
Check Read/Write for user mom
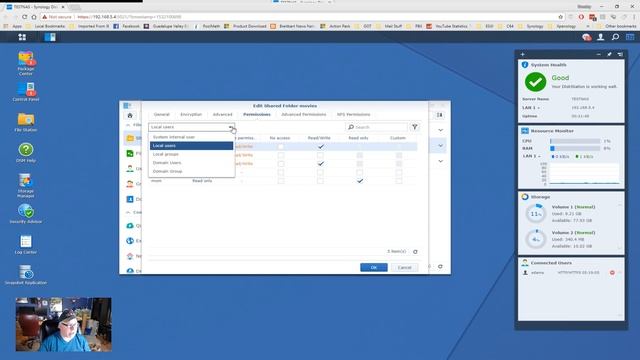320,180
